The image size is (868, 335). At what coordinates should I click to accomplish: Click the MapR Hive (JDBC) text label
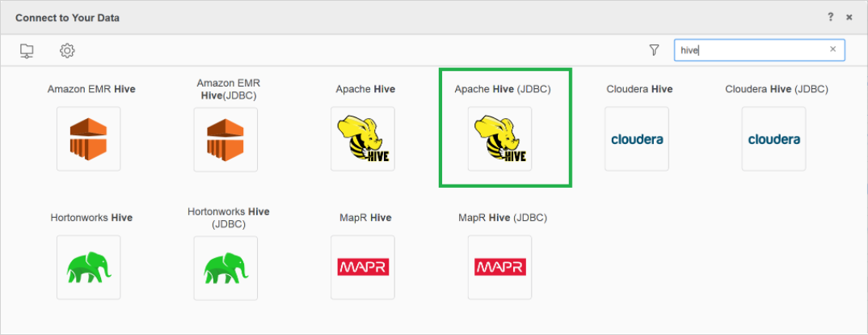[x=503, y=218]
